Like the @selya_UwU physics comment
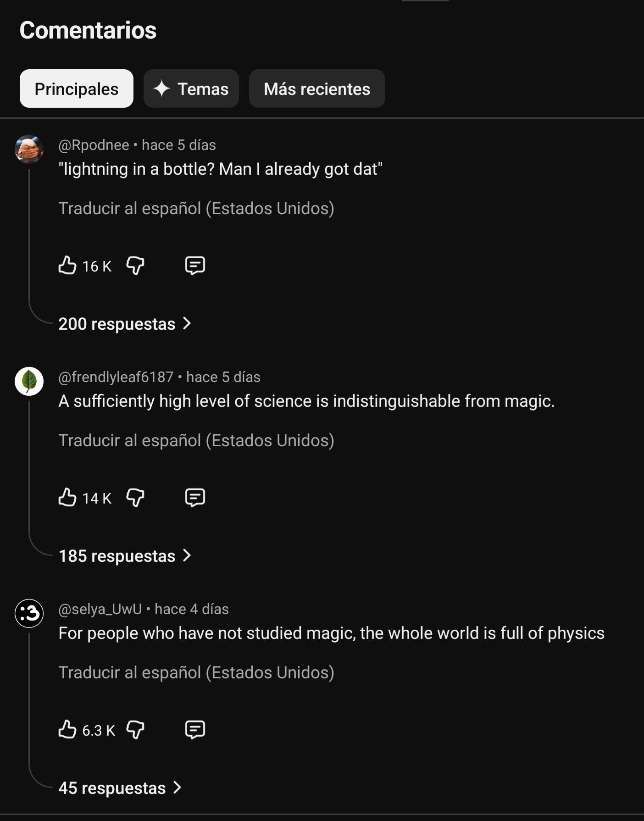 (67, 730)
